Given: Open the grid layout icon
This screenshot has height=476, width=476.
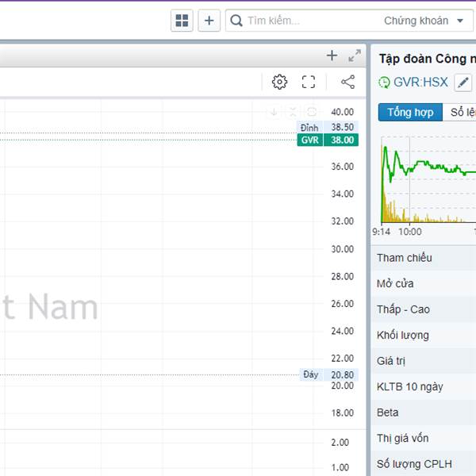Looking at the screenshot, I should [x=182, y=21].
